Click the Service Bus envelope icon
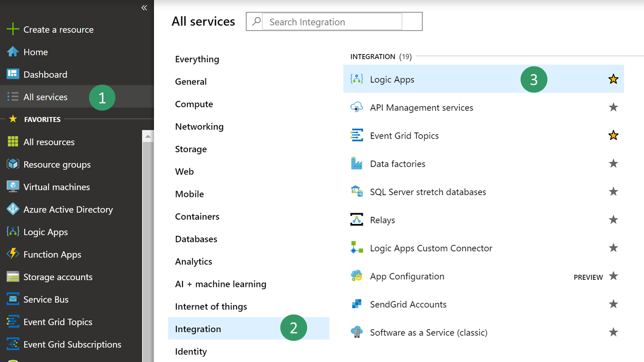The height and width of the screenshot is (362, 644). click(x=13, y=299)
